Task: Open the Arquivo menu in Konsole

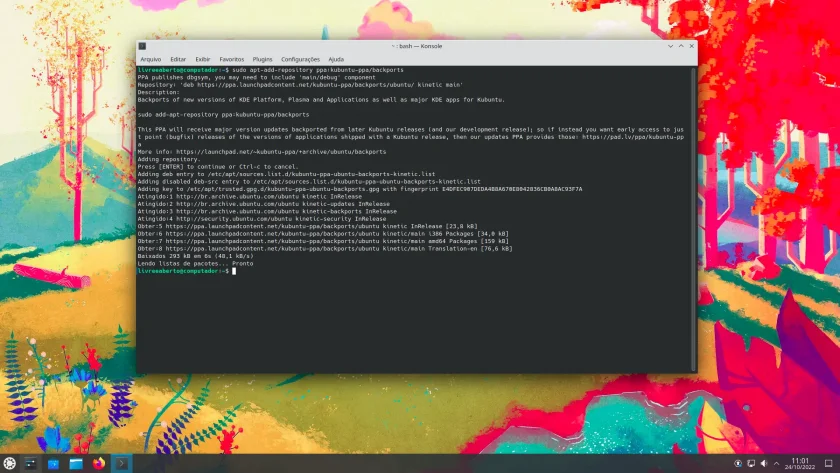Action: pyautogui.click(x=151, y=59)
